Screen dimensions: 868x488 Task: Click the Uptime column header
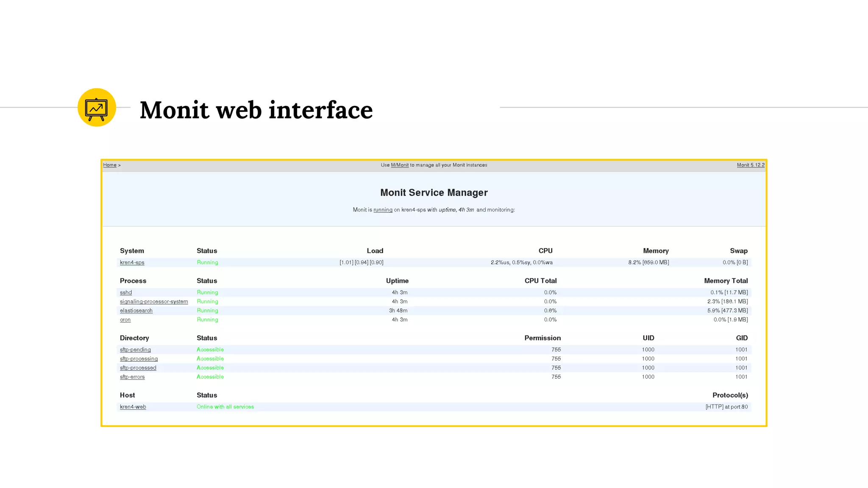click(x=397, y=281)
